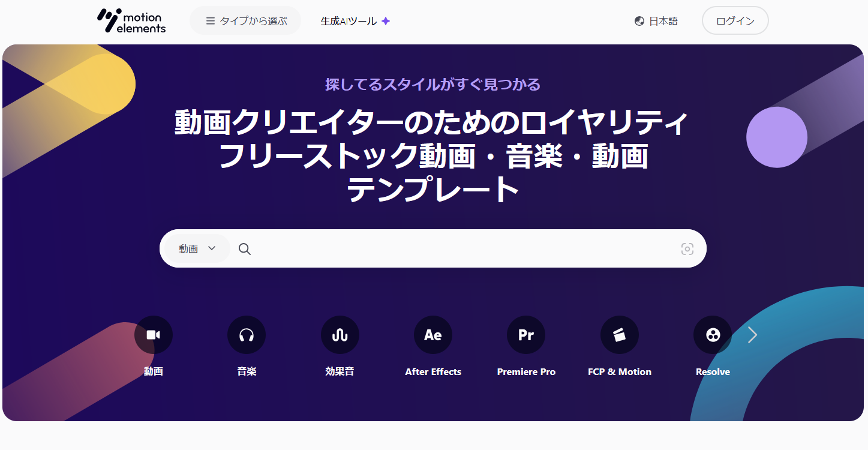Click the 探してるスタイルがすぐ見つかる tagline link
The height and width of the screenshot is (450, 868).
pyautogui.click(x=433, y=85)
